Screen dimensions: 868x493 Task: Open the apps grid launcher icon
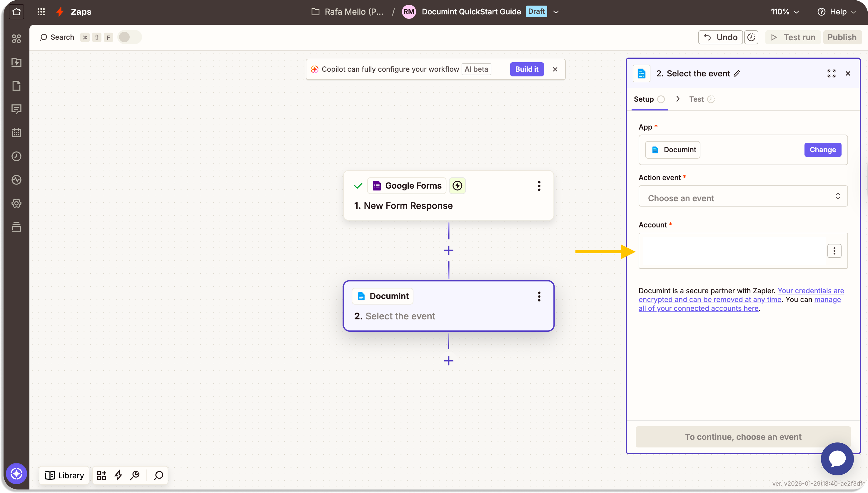(41, 12)
